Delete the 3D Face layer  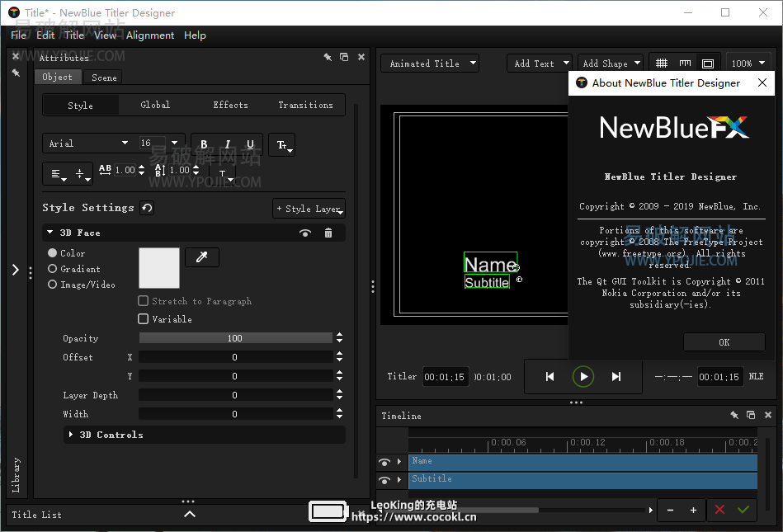tap(328, 233)
